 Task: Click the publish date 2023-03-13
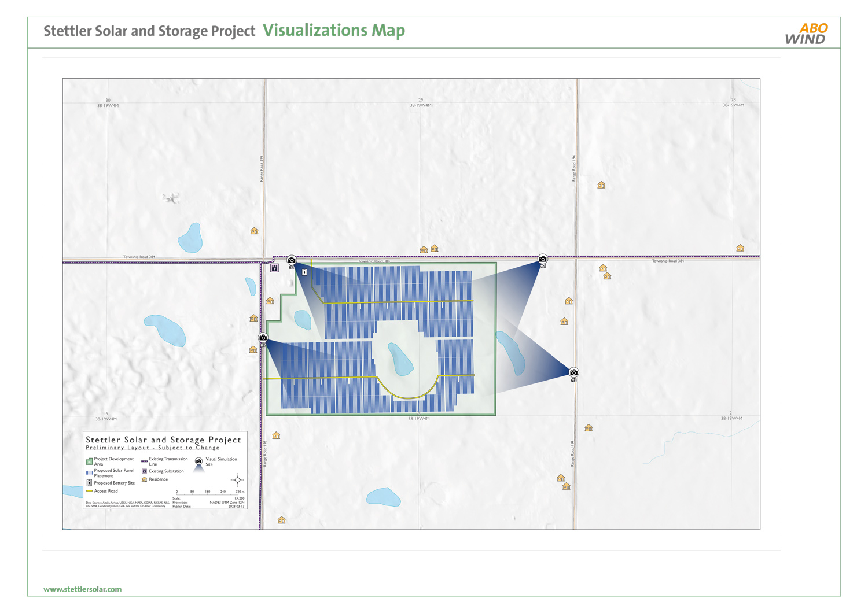coord(236,507)
